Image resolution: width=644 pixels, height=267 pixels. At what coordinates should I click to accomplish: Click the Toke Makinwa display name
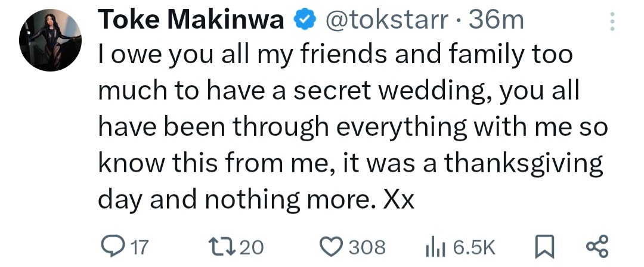tap(192, 20)
